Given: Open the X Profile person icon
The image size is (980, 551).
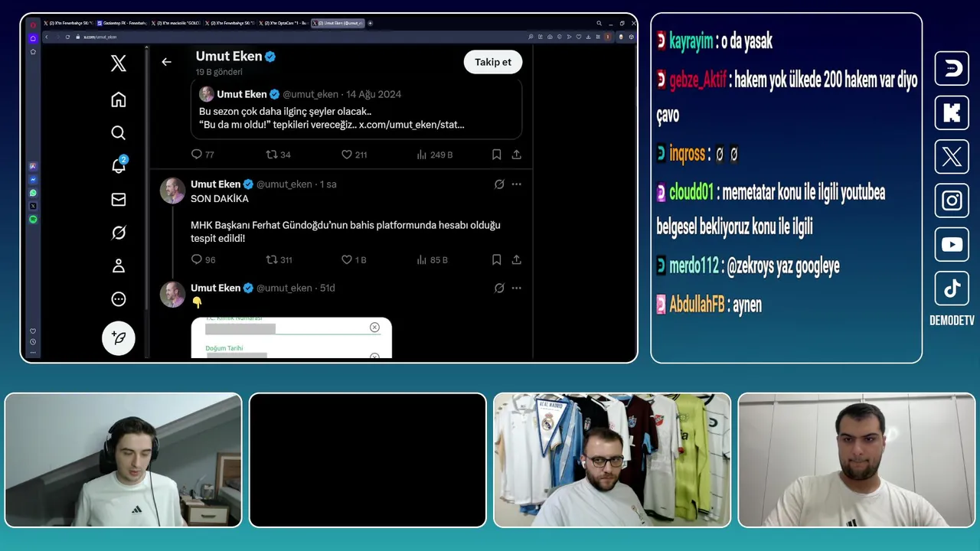Looking at the screenshot, I should [x=118, y=266].
